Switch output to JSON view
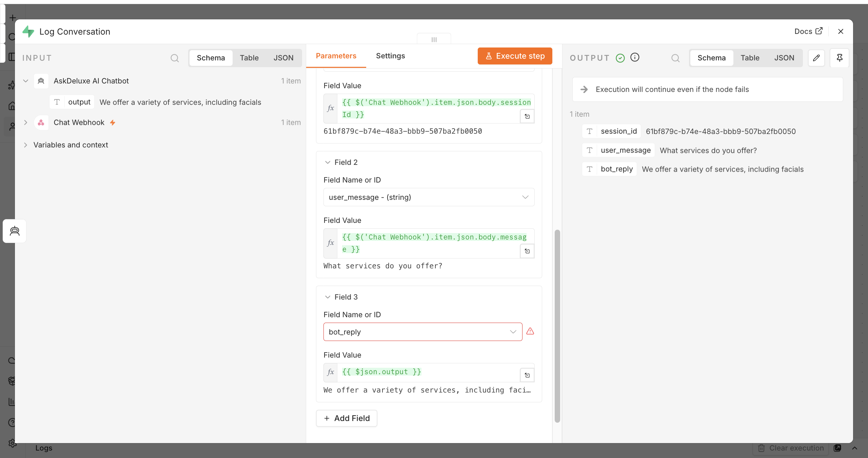The image size is (868, 458). coord(784,58)
